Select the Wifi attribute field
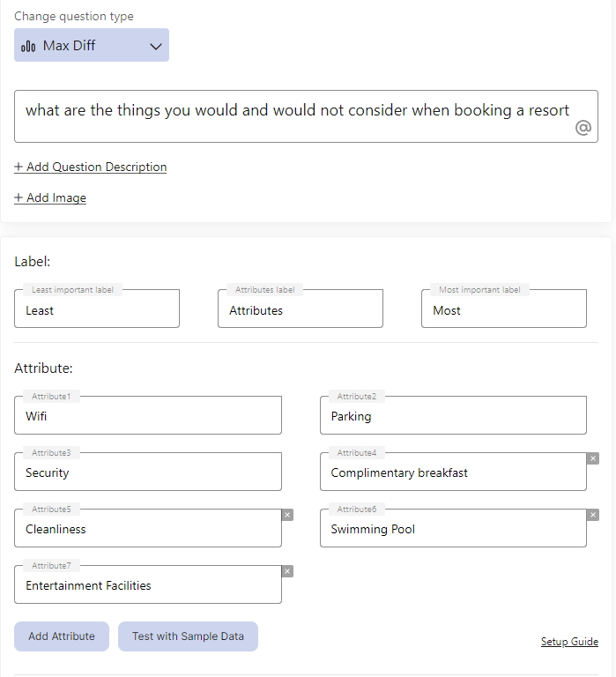616x677 pixels. 148,416
